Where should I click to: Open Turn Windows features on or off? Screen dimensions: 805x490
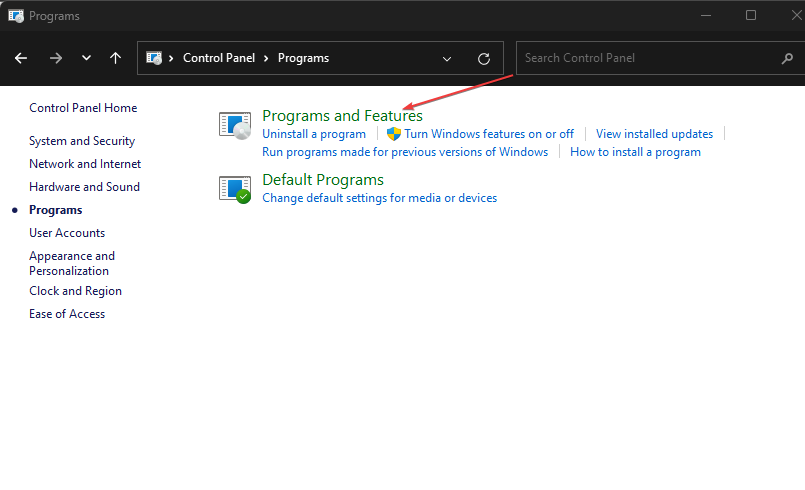[x=489, y=134]
